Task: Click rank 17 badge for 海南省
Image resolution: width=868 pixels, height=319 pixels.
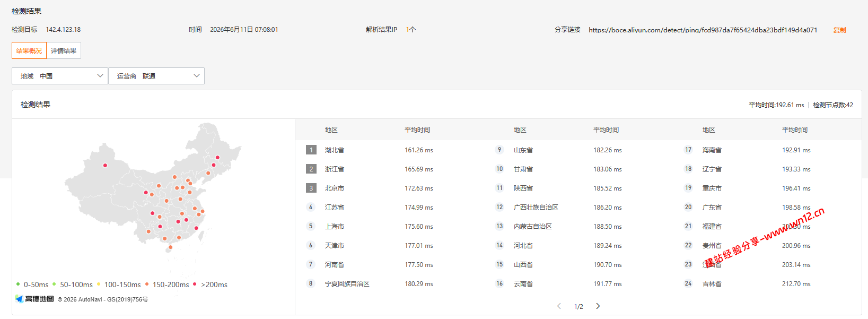Action: click(688, 150)
